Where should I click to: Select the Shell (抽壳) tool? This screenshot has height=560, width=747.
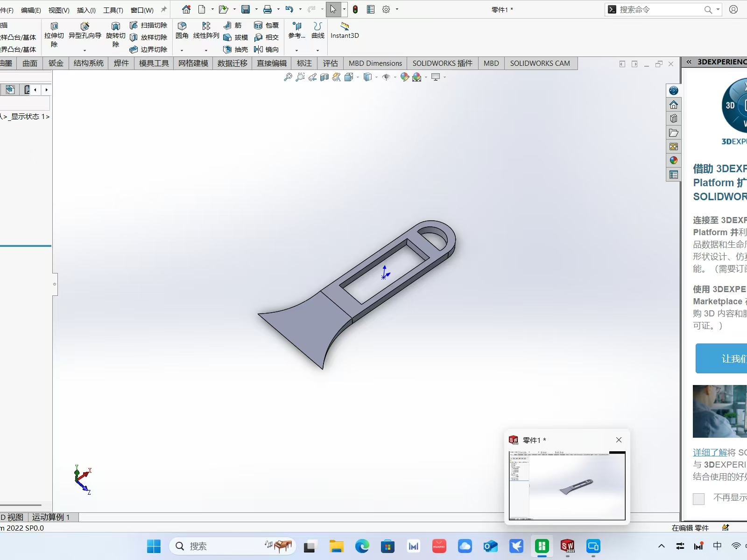coord(236,49)
